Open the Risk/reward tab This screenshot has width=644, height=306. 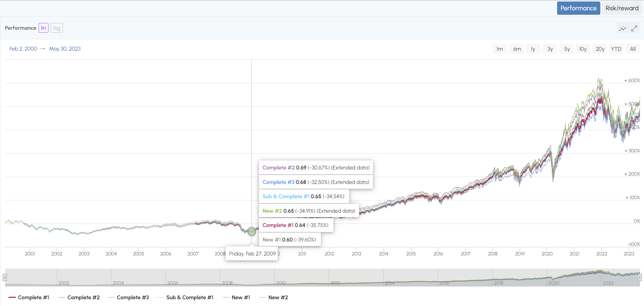pyautogui.click(x=622, y=8)
